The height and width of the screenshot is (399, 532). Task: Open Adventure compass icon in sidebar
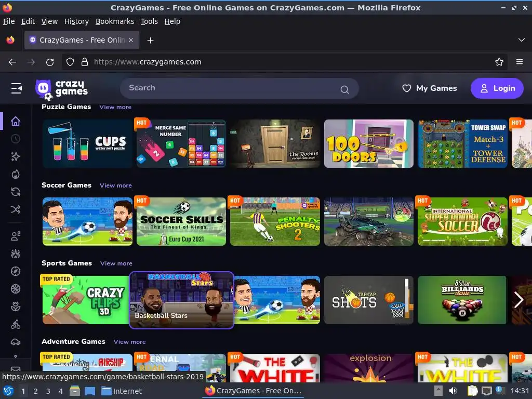(x=15, y=271)
